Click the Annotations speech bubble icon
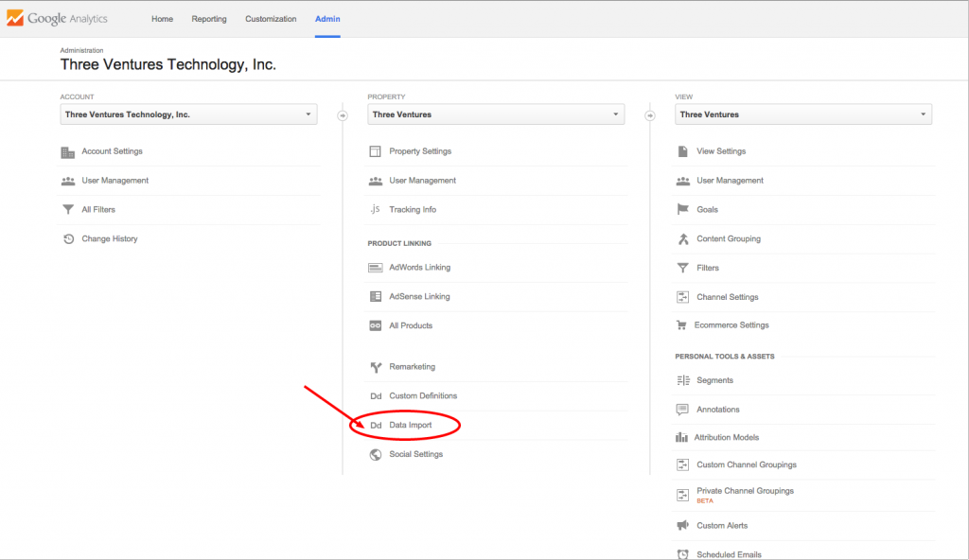 (x=682, y=410)
